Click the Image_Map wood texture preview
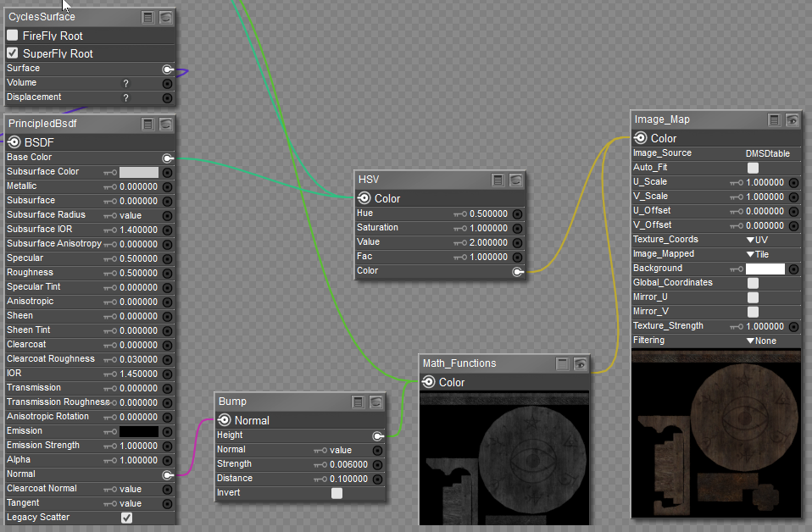 pos(716,433)
